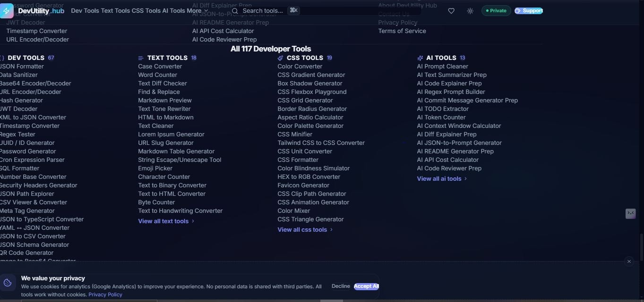Expand View all text tools

coord(163,221)
